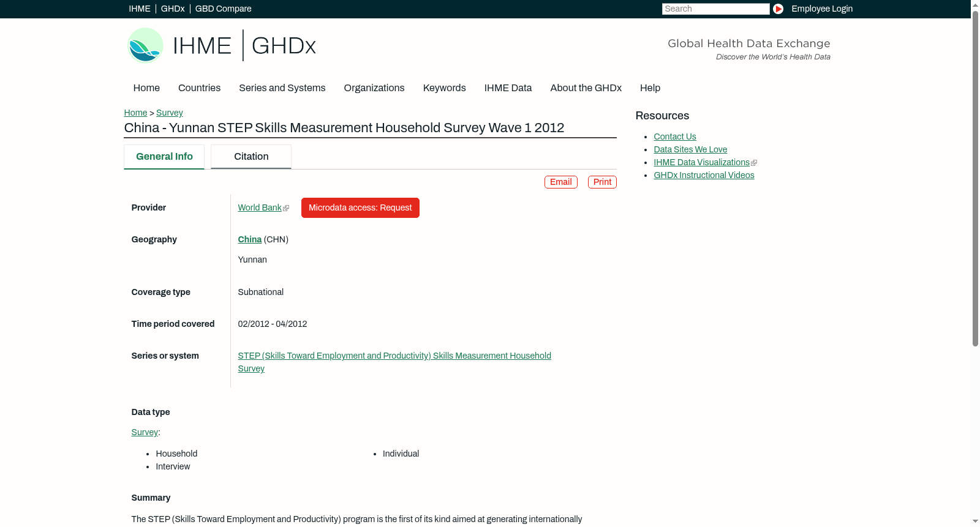This screenshot has width=980, height=527.
Task: Click the external link icon beside World Bank
Action: point(286,208)
